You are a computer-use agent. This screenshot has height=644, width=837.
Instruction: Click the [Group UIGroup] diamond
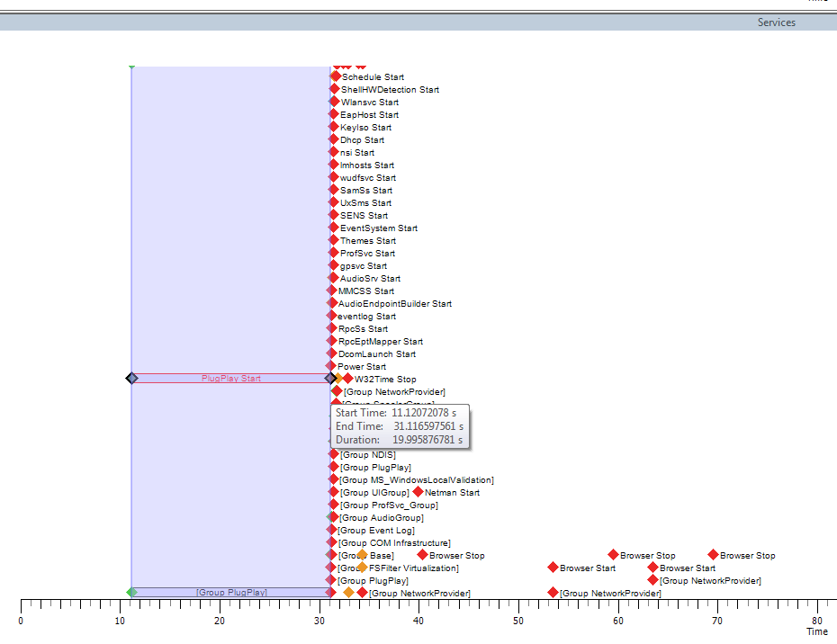click(x=334, y=492)
